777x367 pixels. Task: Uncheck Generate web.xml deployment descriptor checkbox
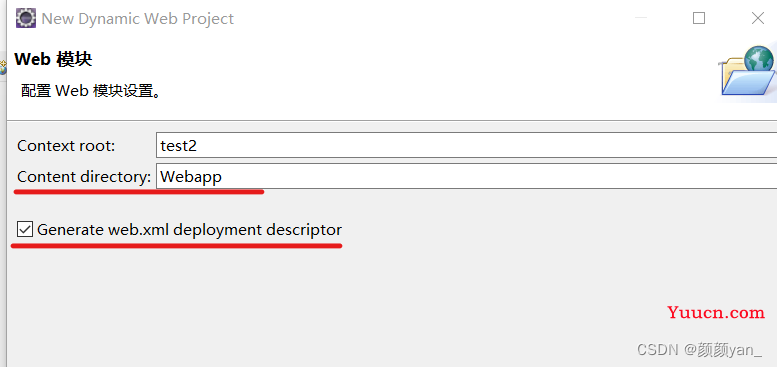click(25, 230)
